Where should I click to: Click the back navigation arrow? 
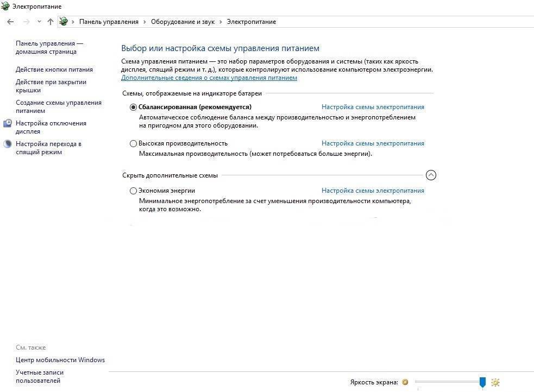(10, 22)
